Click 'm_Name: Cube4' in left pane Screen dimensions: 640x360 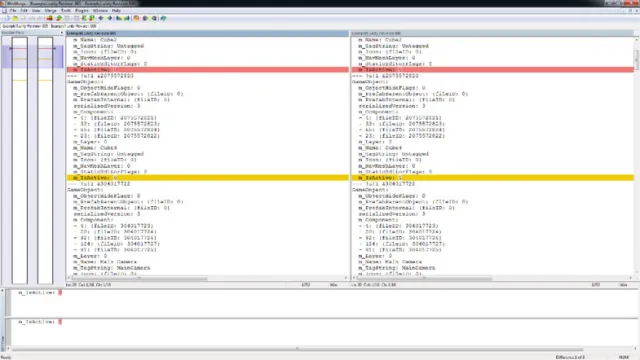[95, 148]
